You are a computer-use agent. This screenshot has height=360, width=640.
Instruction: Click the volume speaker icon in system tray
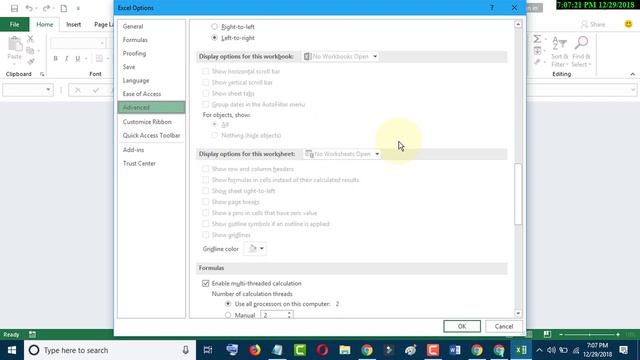[551, 350]
